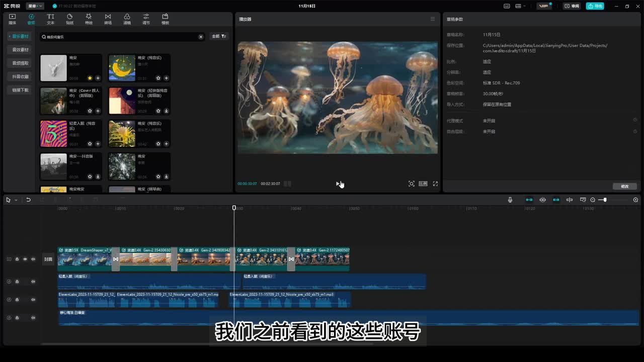644x362 pixels.
Task: Open the 菜单 dropdown menu
Action: click(34, 6)
